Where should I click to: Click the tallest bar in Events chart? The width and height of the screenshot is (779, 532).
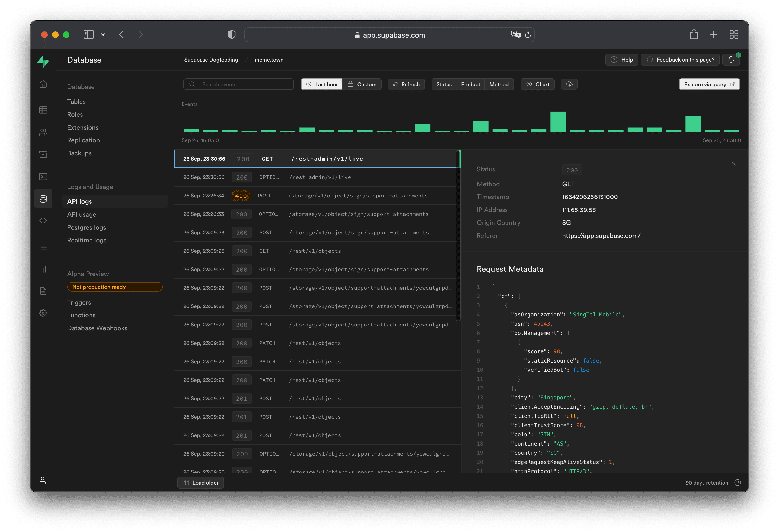[558, 121]
